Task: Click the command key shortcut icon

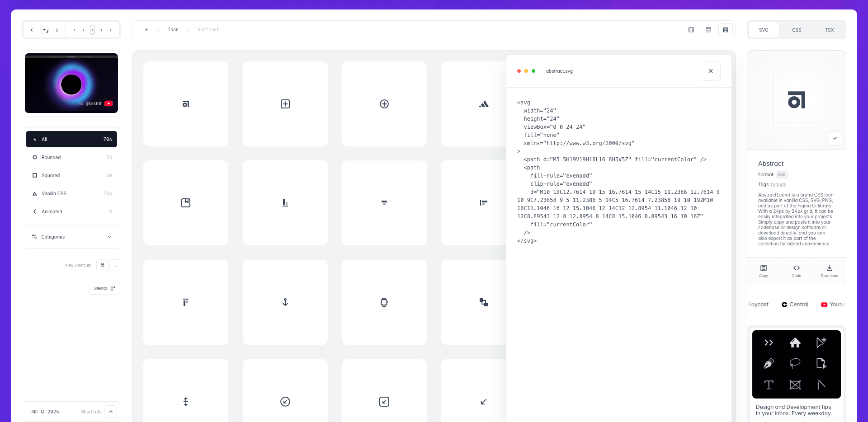Action: [x=102, y=265]
